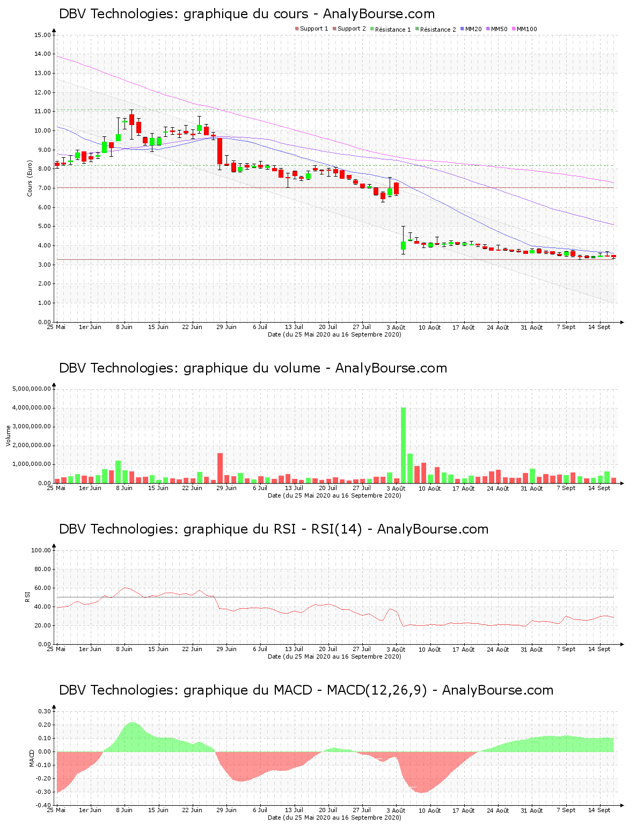Click the 'graphique du RSI - RSI(14)' title
This screenshot has width=644, height=832.
[274, 529]
